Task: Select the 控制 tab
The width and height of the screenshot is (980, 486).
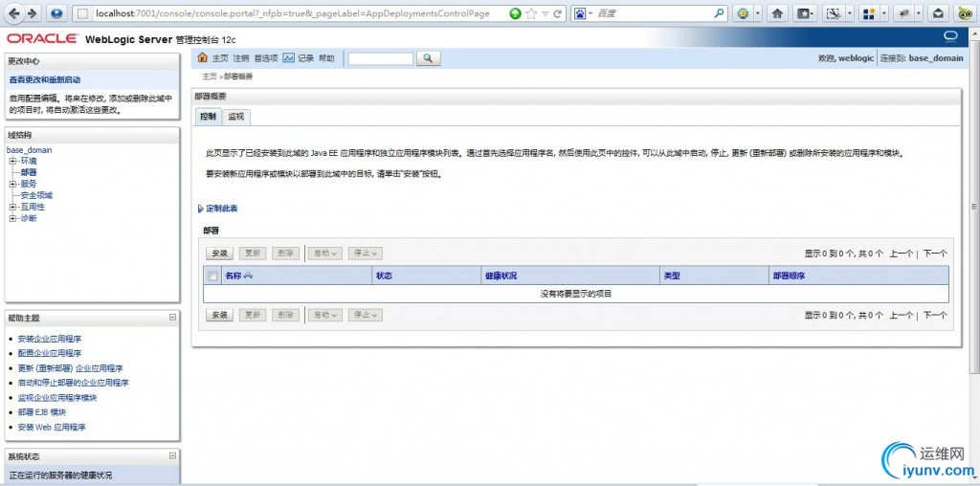Action: [208, 117]
